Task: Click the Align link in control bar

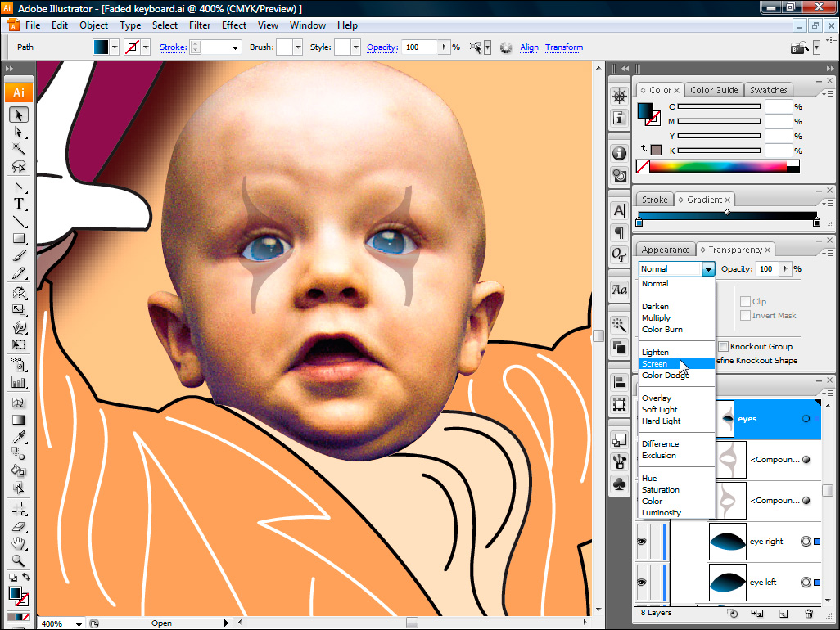Action: coord(529,47)
